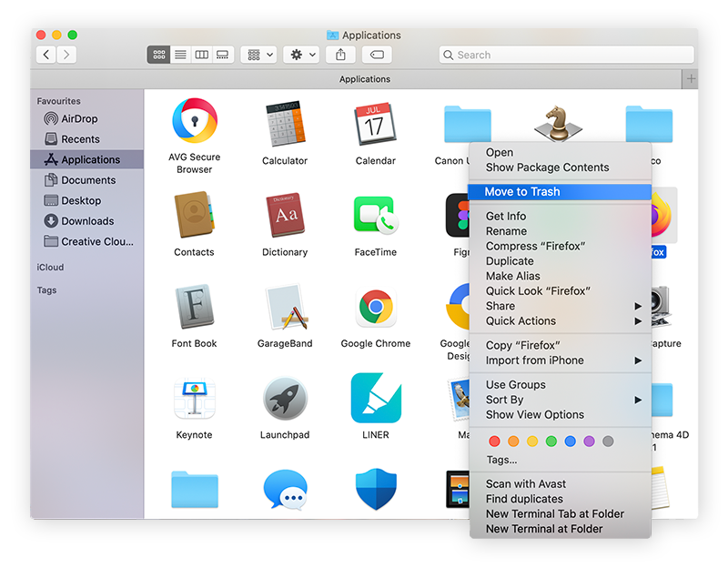Select the FaceTime app icon
The height and width of the screenshot is (568, 728).
pos(376,215)
